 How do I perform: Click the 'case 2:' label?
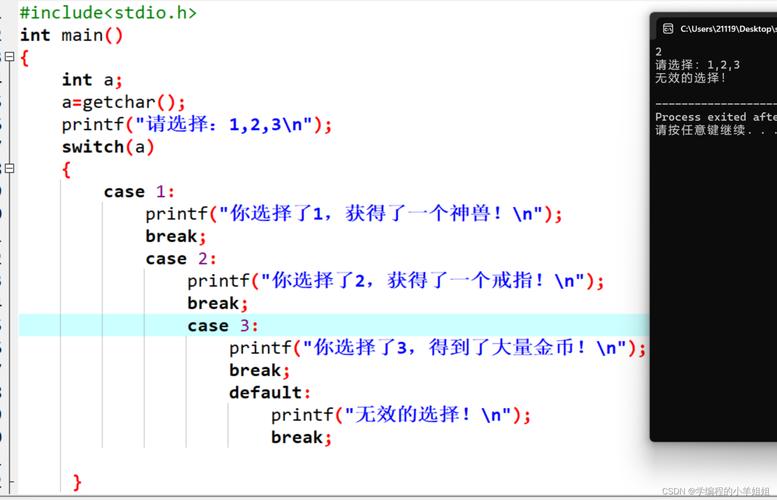(x=181, y=259)
